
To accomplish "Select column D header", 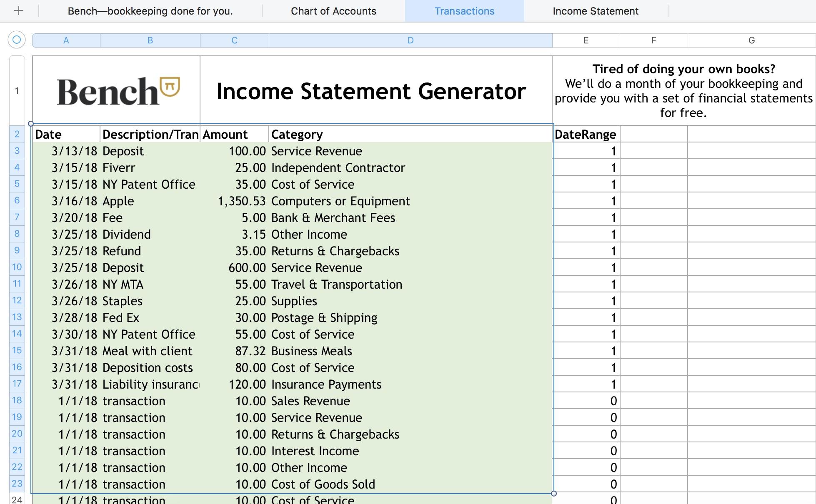I will [408, 40].
